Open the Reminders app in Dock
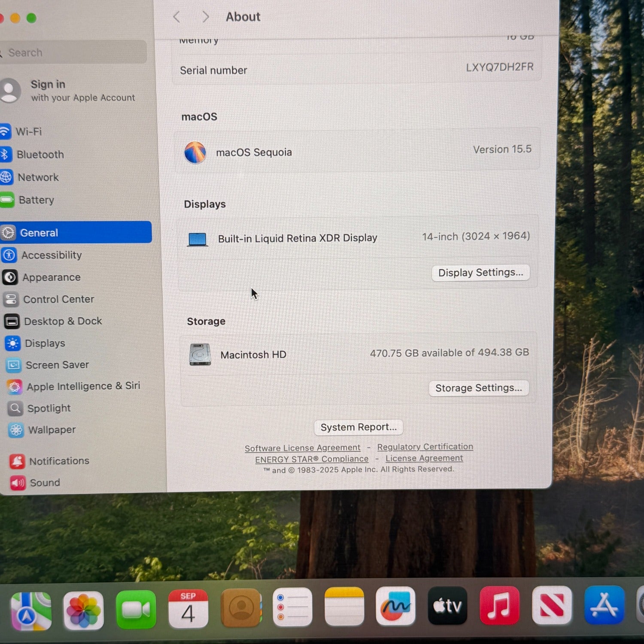The width and height of the screenshot is (644, 644). [292, 607]
